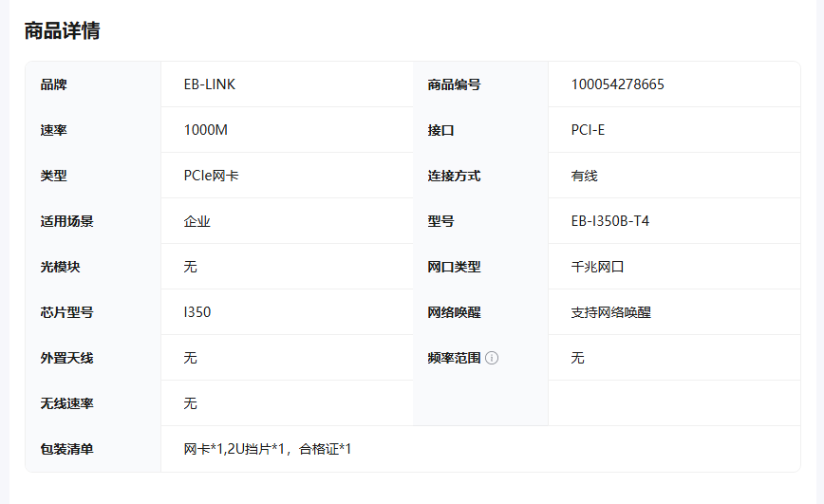
Task: Click the 连接方式 label
Action: pyautogui.click(x=454, y=176)
